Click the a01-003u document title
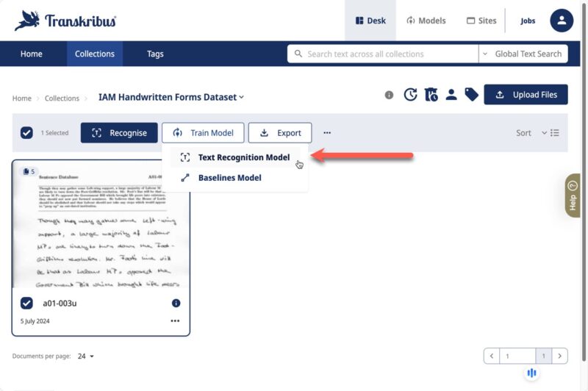The height and width of the screenshot is (391, 588). point(60,303)
